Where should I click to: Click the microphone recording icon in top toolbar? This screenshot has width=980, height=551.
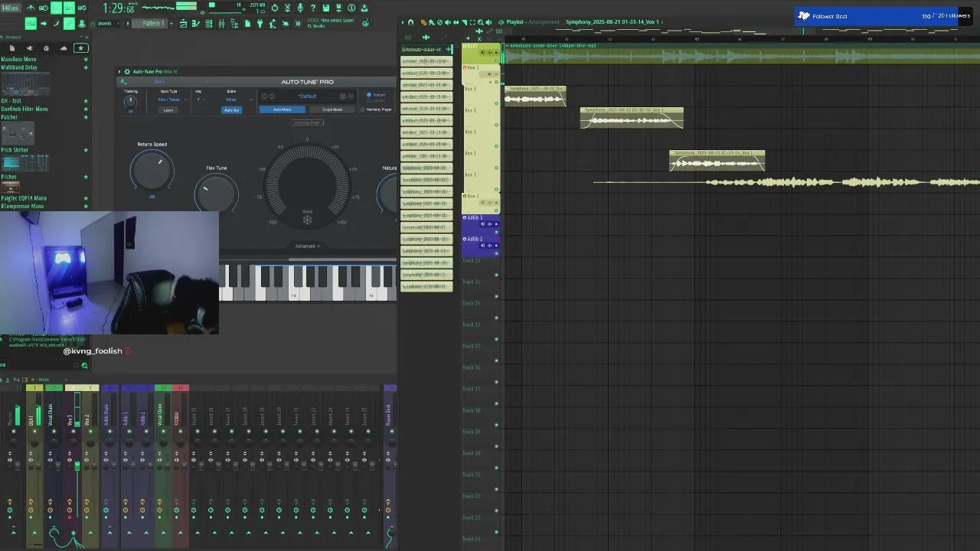pyautogui.click(x=300, y=8)
